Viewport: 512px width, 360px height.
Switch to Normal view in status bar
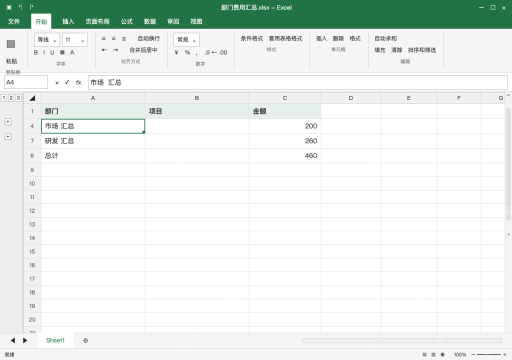click(x=424, y=355)
